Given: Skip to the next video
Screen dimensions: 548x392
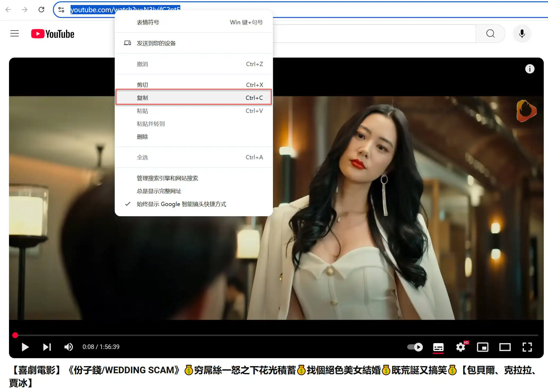Looking at the screenshot, I should [x=47, y=347].
